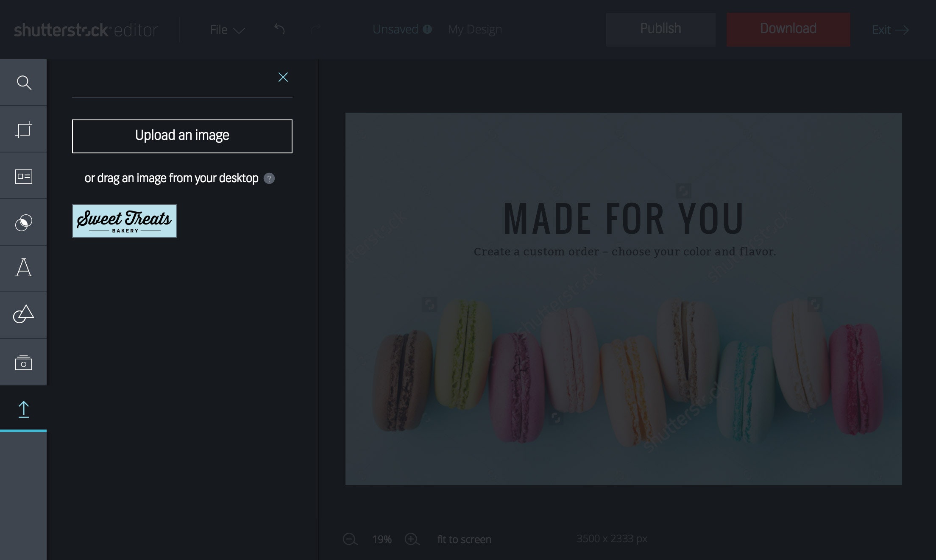Close the upload panel with X
The width and height of the screenshot is (936, 560).
point(283,77)
